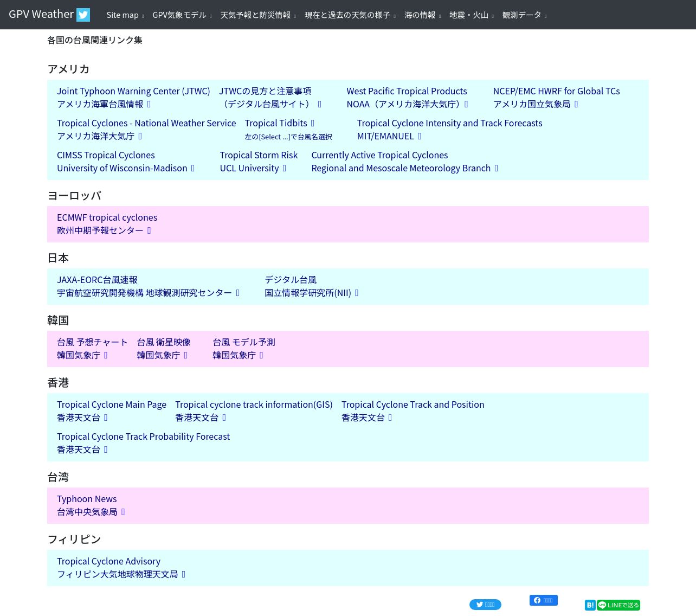Click external-link icon after University of Wisconsin-Madison
Image resolution: width=696 pixels, height=616 pixels.
(192, 168)
